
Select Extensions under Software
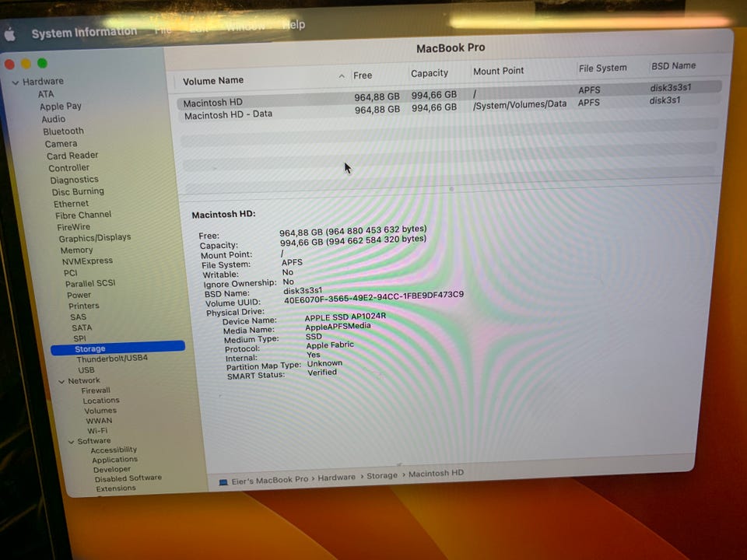click(x=116, y=488)
